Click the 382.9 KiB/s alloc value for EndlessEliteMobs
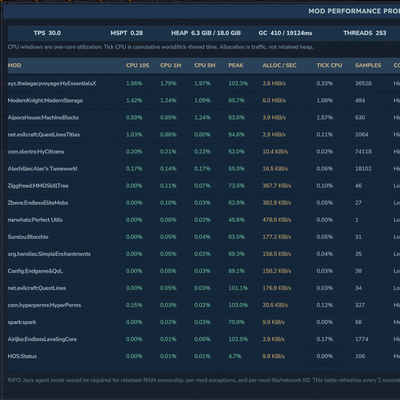The height and width of the screenshot is (400, 400). (277, 203)
